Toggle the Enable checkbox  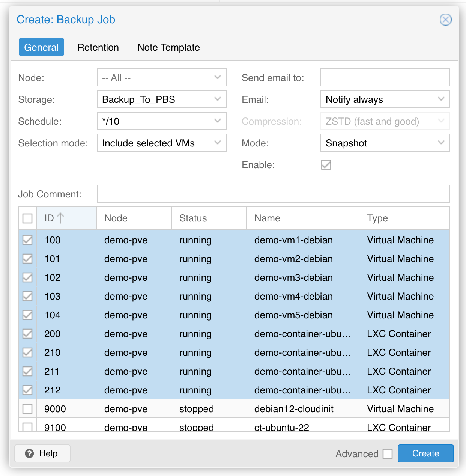(x=326, y=165)
